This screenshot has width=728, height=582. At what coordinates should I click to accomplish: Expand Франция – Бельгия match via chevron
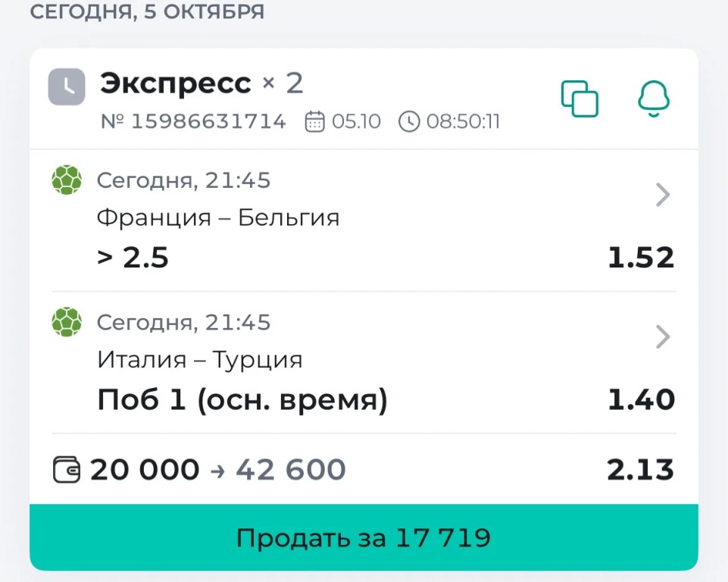click(663, 195)
